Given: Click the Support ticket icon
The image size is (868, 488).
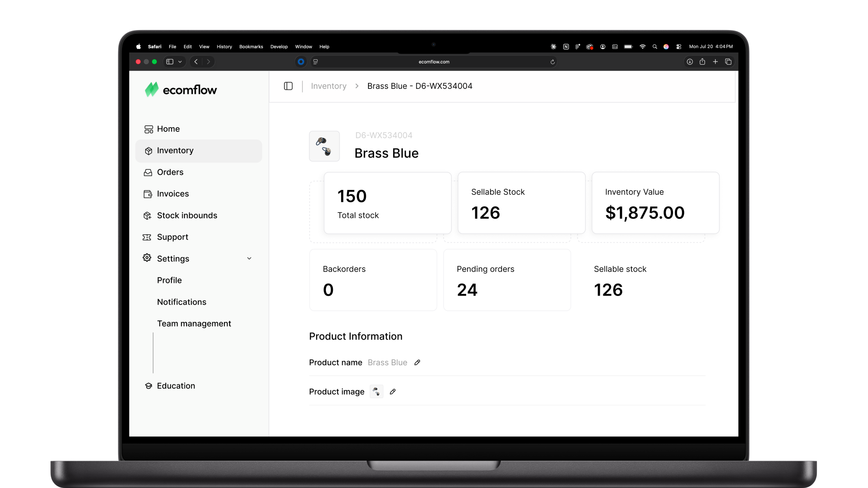Looking at the screenshot, I should pyautogui.click(x=147, y=237).
